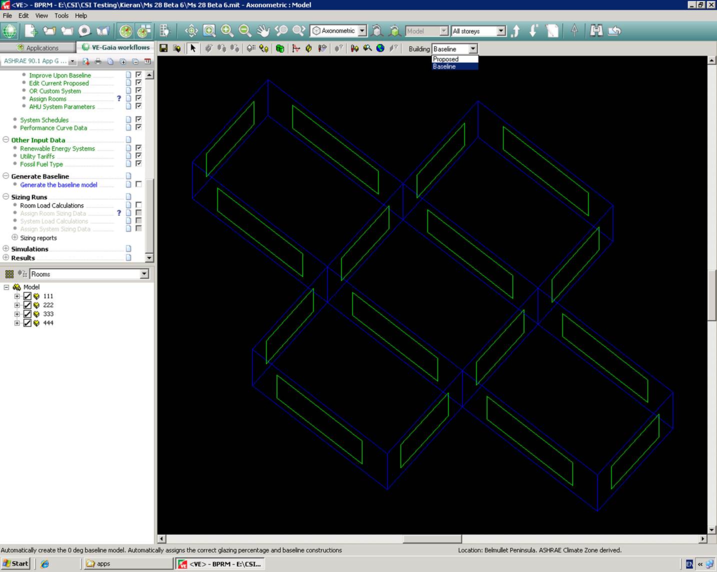Viewport: 717px width, 572px height.
Task: Open the Axonometric view dropdown
Action: [362, 31]
